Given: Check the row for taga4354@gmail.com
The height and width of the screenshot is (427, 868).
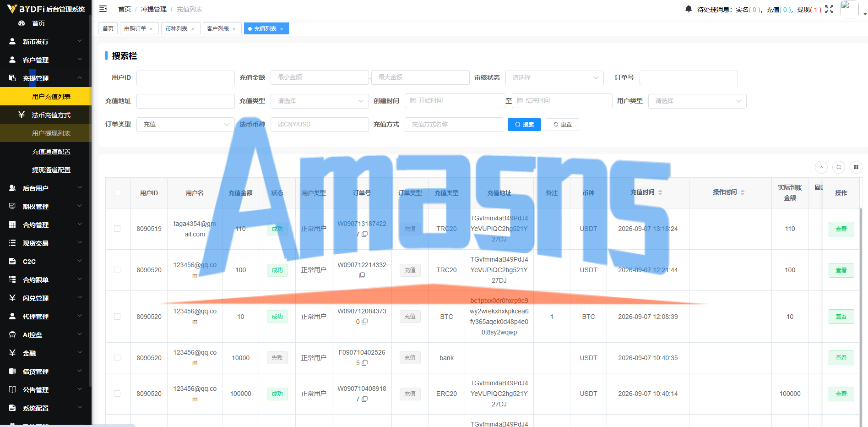Looking at the screenshot, I should 117,229.
